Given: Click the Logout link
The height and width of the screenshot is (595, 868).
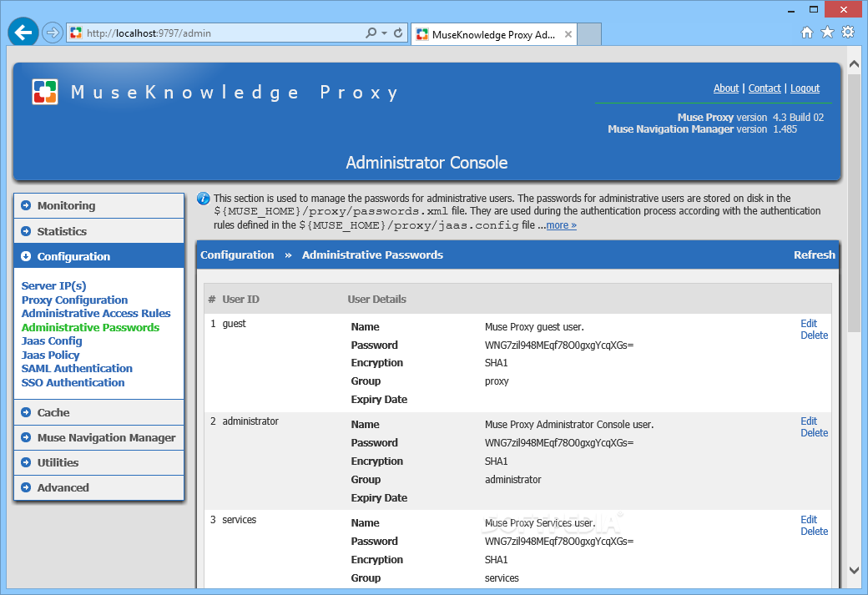Looking at the screenshot, I should (x=805, y=88).
